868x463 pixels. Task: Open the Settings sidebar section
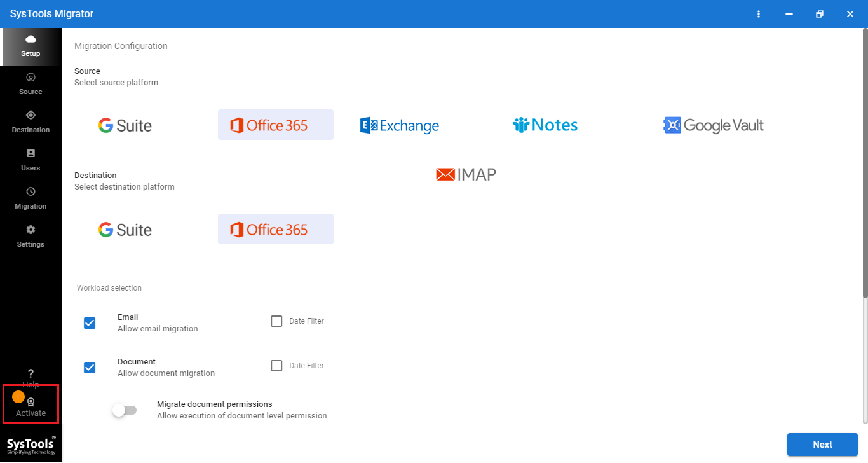point(31,237)
